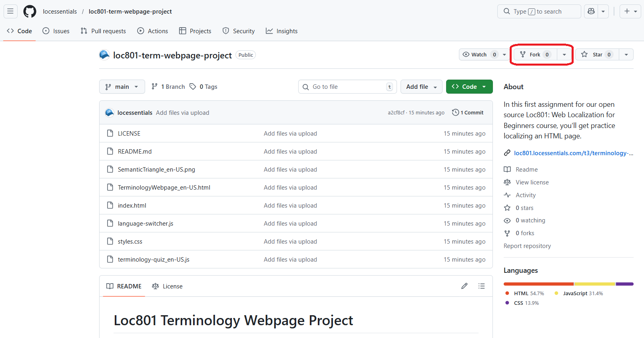Open the language-switcher.js file
Image resolution: width=644 pixels, height=338 pixels.
146,223
